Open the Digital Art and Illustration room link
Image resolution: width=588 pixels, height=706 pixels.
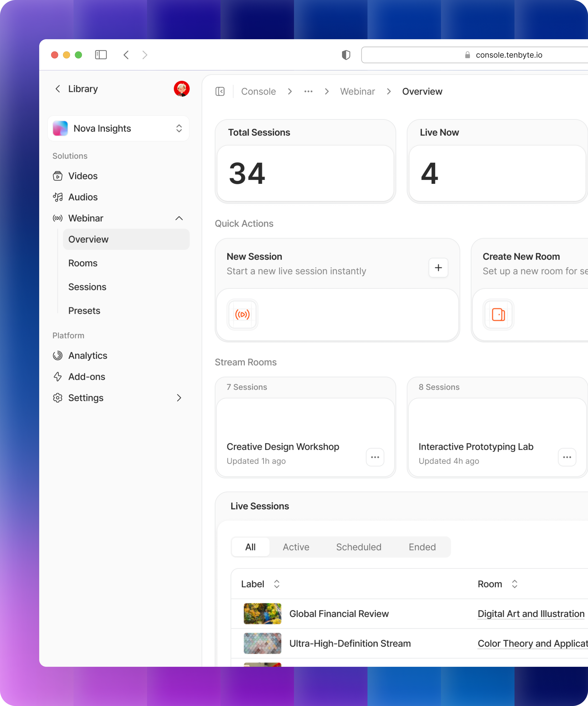tap(531, 614)
